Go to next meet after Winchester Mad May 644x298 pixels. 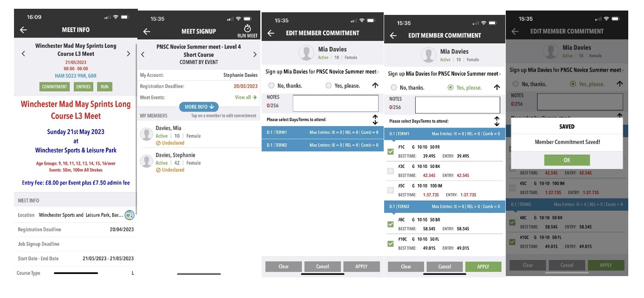(x=128, y=54)
